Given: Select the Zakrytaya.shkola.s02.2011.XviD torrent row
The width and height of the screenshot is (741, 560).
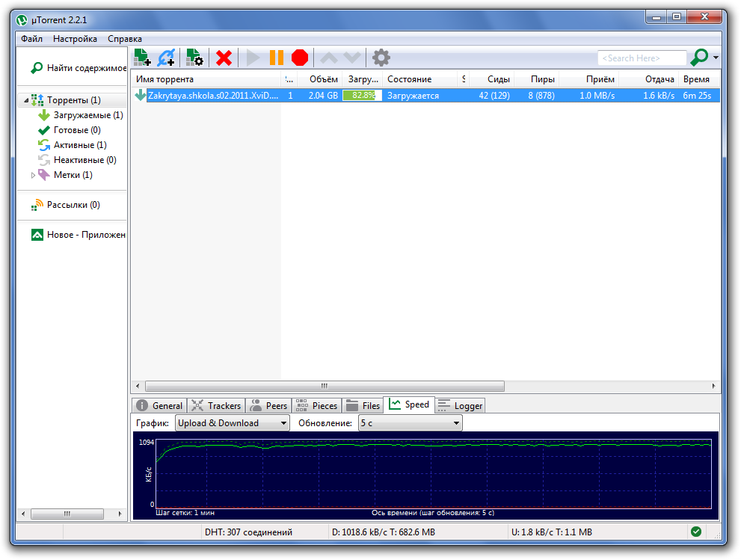Looking at the screenshot, I should (x=426, y=96).
